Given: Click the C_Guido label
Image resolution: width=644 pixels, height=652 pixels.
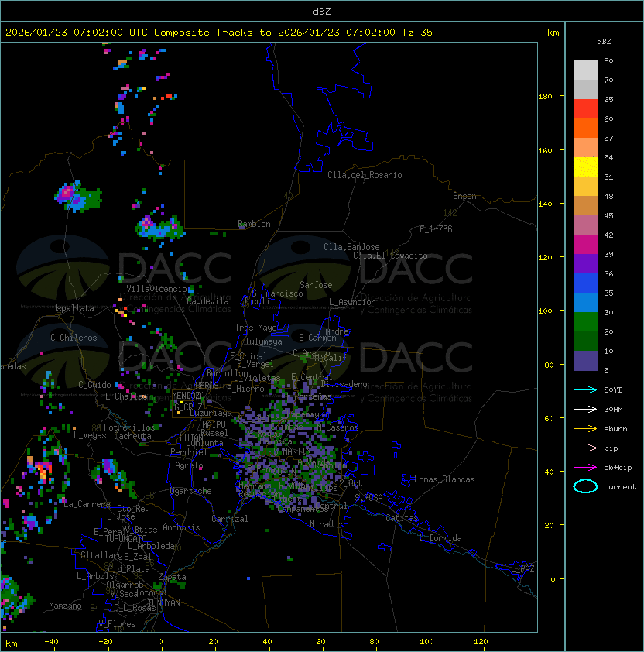Looking at the screenshot, I should pos(94,385).
